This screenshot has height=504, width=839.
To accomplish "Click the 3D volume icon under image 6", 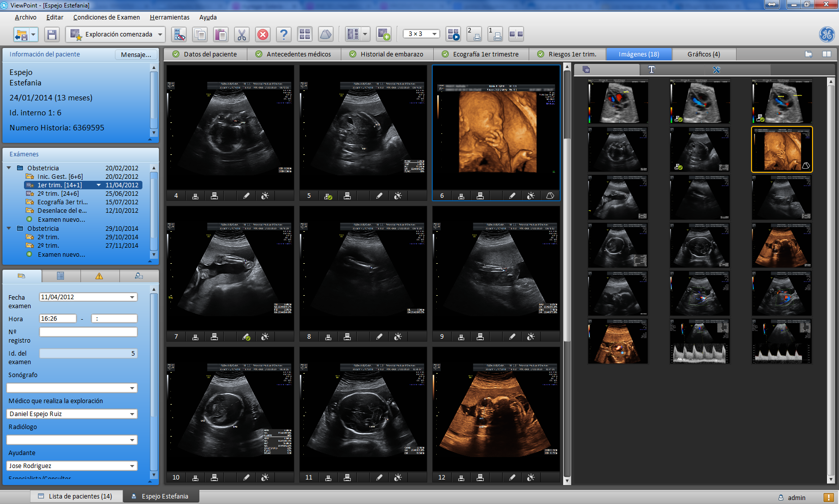I will pos(550,196).
